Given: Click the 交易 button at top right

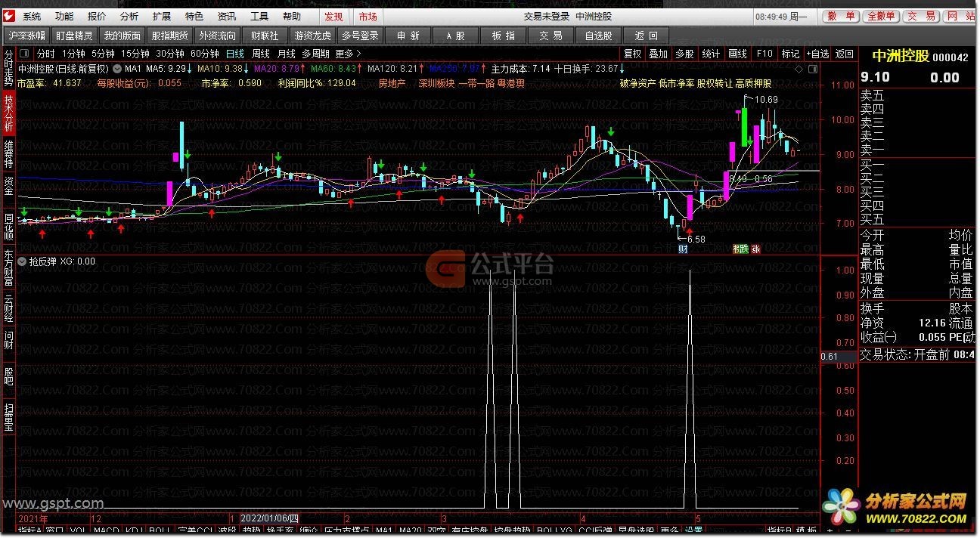Looking at the screenshot, I should pyautogui.click(x=921, y=16).
